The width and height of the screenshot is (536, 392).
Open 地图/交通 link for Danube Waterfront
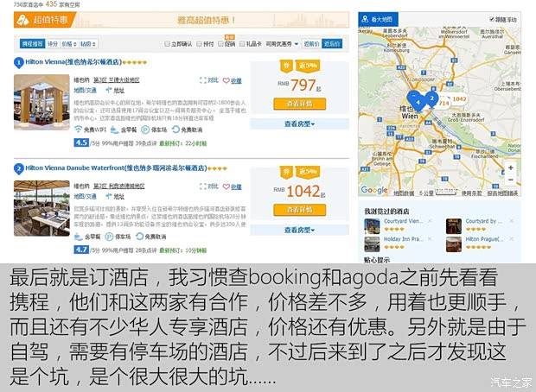(85, 197)
